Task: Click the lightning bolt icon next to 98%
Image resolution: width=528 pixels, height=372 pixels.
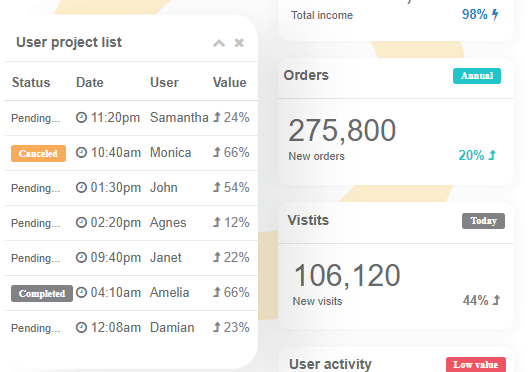Action: [x=495, y=14]
